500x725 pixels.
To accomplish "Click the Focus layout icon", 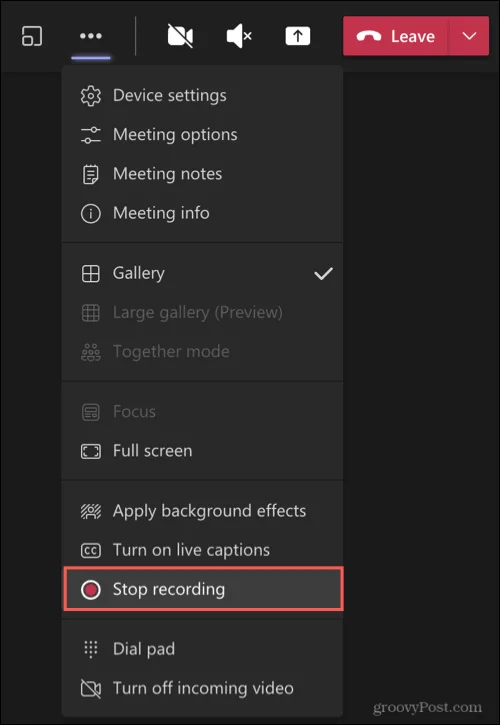I will 90,412.
